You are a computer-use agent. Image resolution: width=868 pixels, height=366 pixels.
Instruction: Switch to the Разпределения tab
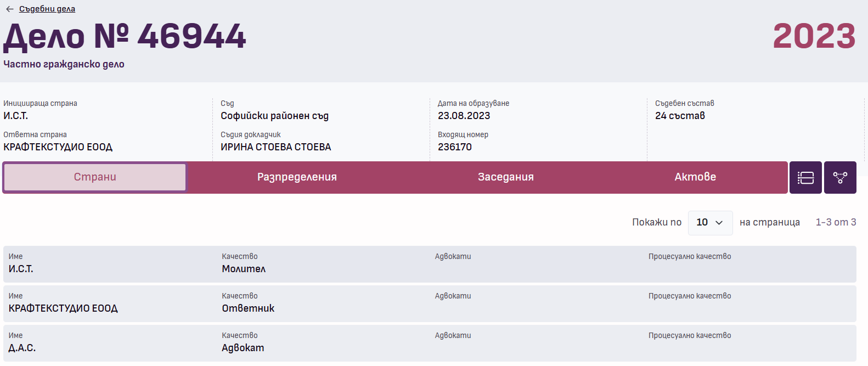coord(297,177)
